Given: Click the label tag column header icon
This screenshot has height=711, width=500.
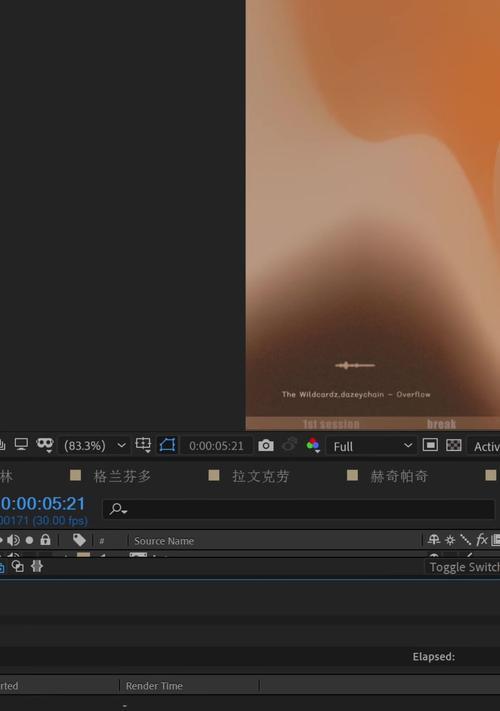Looking at the screenshot, I should tap(79, 540).
